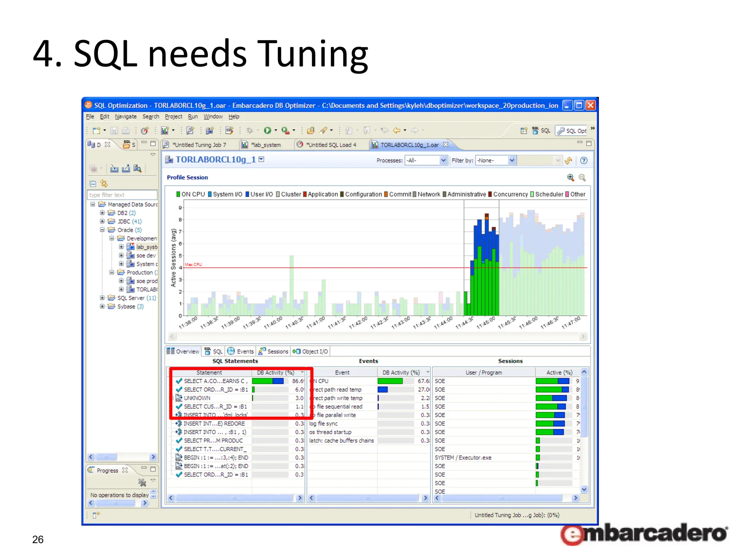Click the Print icon in the toolbar
The image size is (747, 560).
point(125,131)
